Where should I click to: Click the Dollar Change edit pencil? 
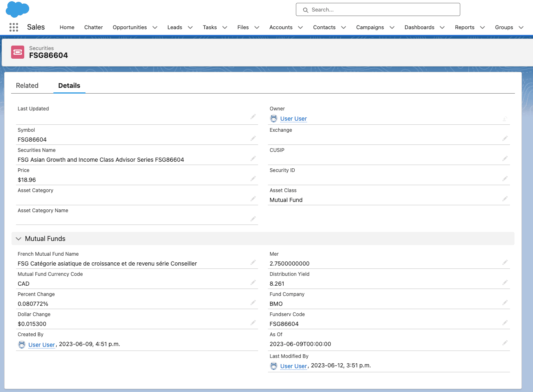253,323
